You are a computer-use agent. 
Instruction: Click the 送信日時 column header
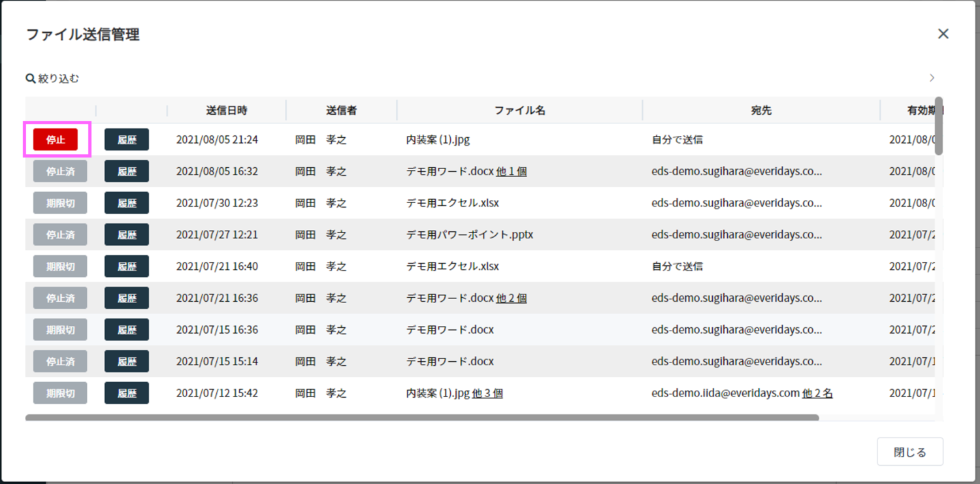[227, 110]
